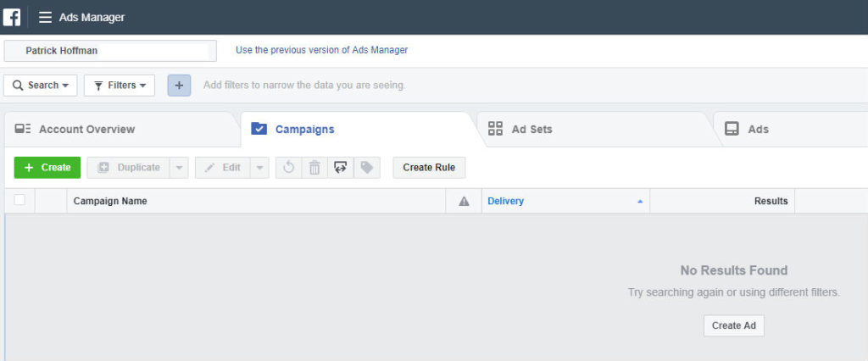
Task: Sort by the Results column header
Action: (722, 201)
